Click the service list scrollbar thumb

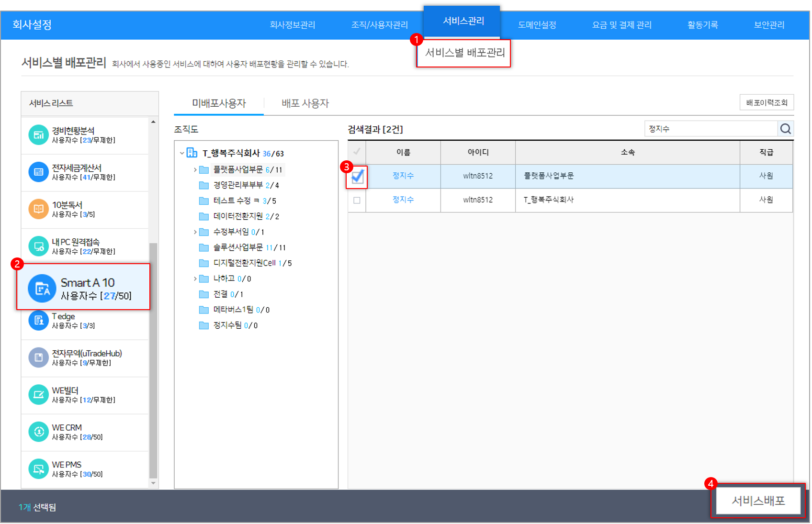click(x=153, y=360)
